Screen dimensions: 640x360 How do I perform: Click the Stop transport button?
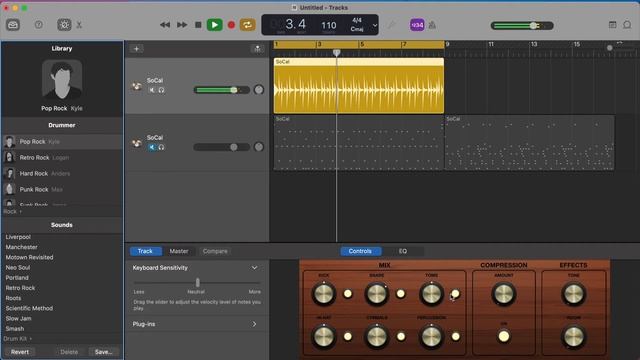click(x=198, y=25)
